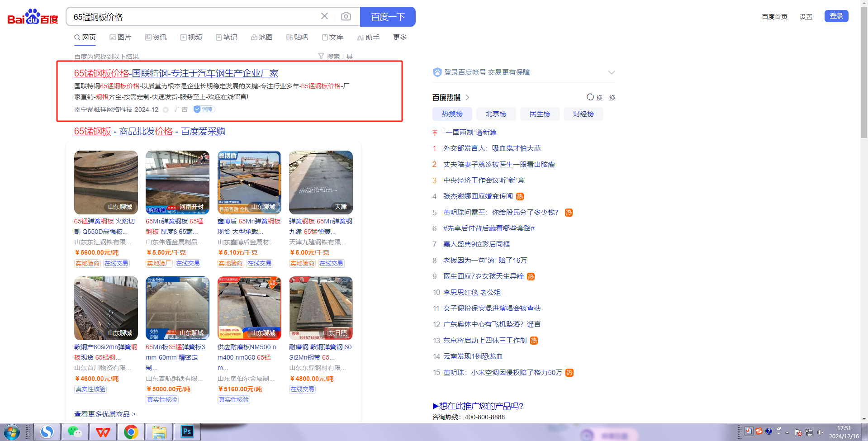The image size is (868, 441).
Task: Open File Explorer from the taskbar
Action: click(x=159, y=432)
